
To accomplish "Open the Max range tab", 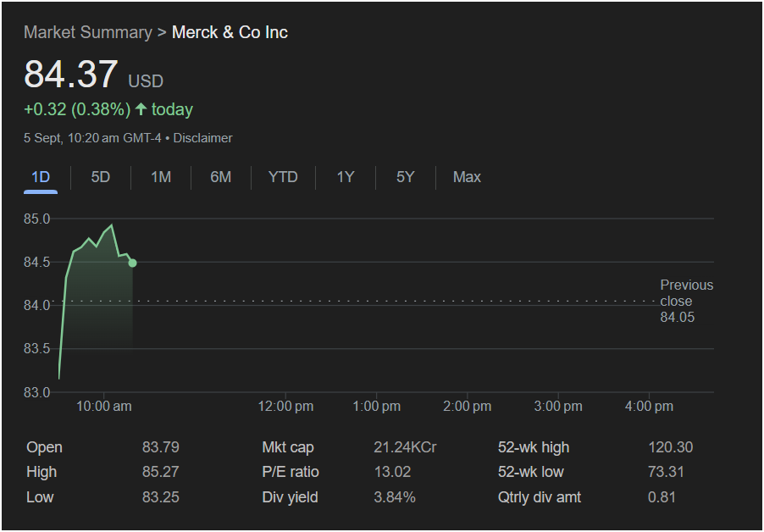I will (x=467, y=177).
